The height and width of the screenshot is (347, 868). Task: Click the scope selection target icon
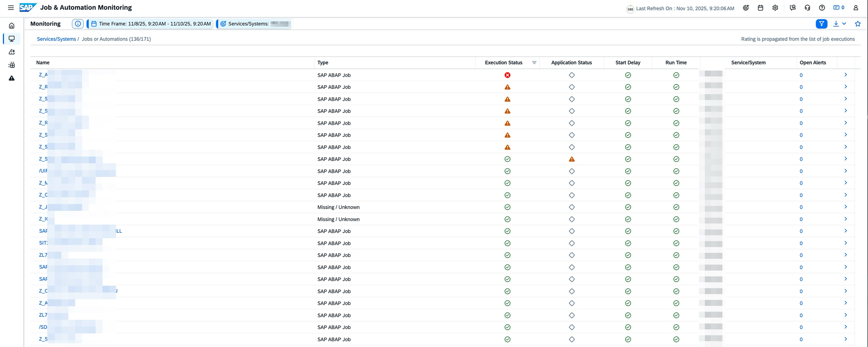pyautogui.click(x=746, y=8)
